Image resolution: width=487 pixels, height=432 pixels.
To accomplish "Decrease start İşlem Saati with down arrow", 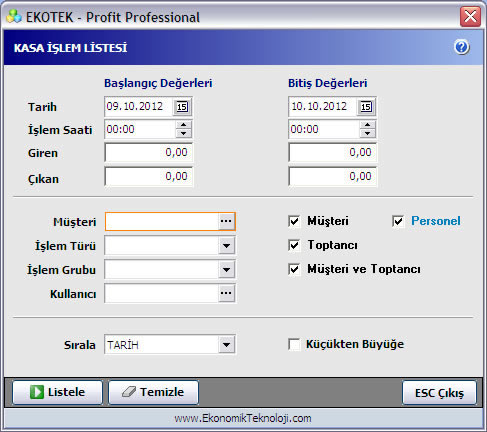I will (183, 133).
